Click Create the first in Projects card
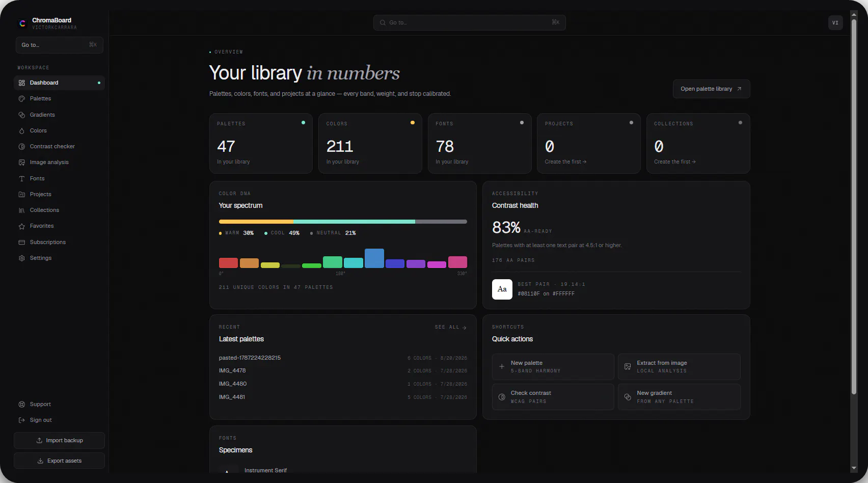This screenshot has width=868, height=483. (565, 162)
